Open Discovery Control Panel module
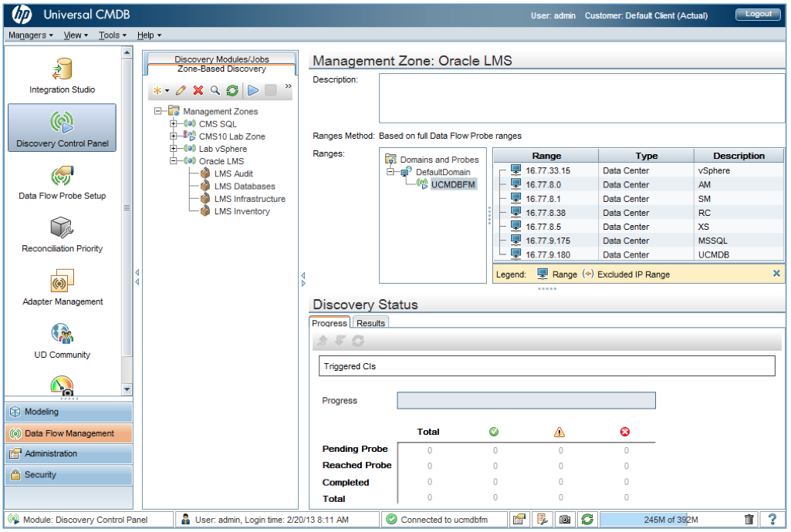Image resolution: width=791 pixels, height=532 pixels. click(62, 128)
